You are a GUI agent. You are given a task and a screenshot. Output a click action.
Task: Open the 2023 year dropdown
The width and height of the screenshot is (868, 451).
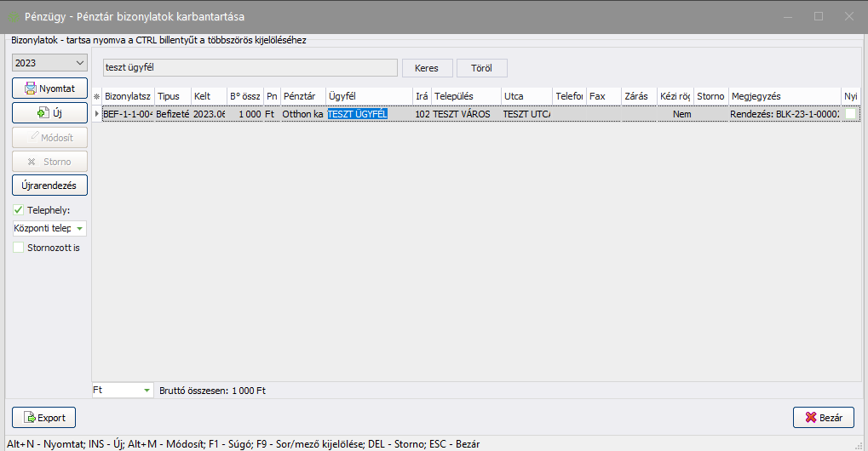pyautogui.click(x=49, y=63)
